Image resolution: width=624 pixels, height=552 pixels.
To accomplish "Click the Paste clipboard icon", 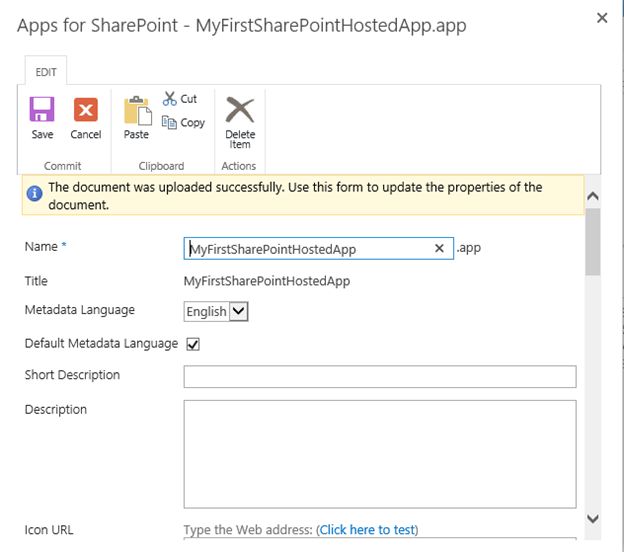I will (138, 110).
